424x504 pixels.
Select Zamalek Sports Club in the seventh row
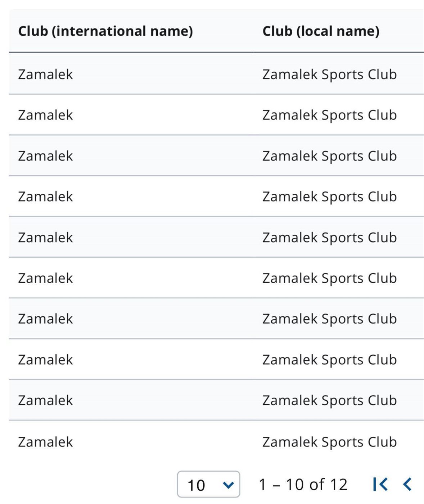point(329,319)
